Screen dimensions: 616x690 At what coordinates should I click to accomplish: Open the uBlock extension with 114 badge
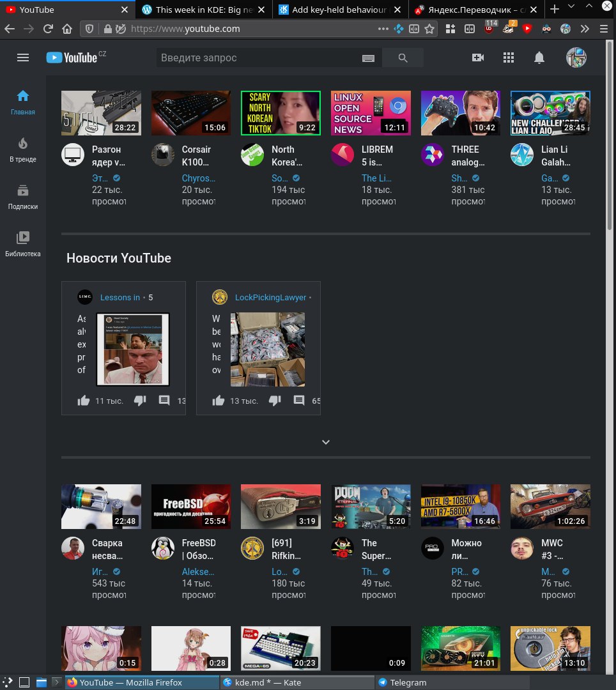point(490,27)
